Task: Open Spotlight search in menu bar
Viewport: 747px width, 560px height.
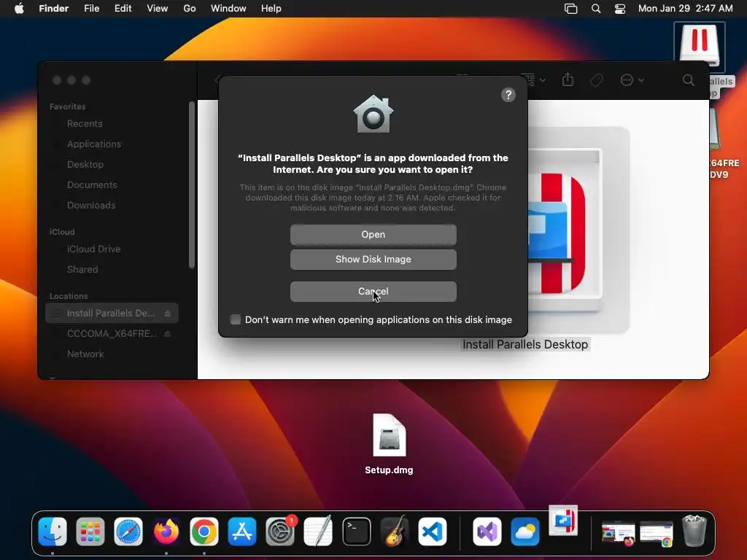Action: [596, 9]
